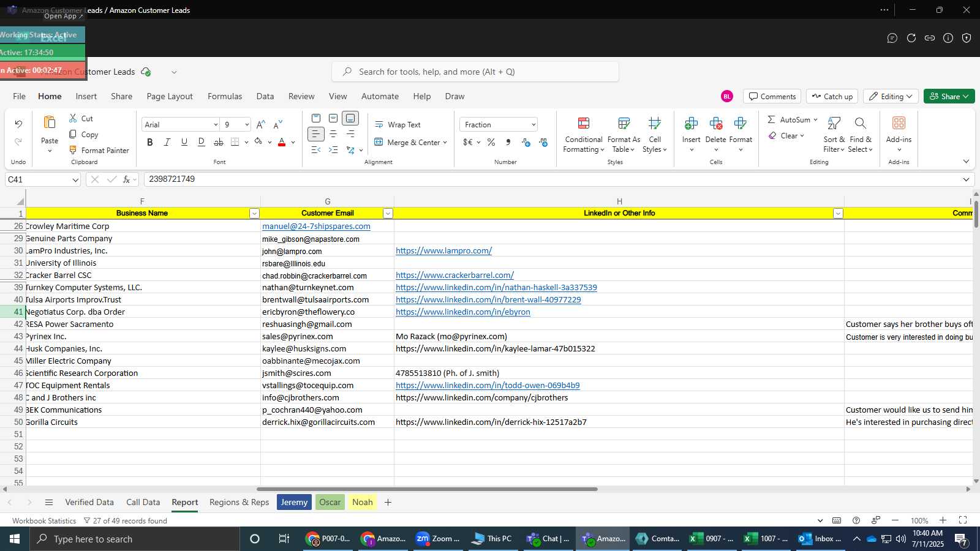Toggle strikethrough formatting

coord(218,142)
